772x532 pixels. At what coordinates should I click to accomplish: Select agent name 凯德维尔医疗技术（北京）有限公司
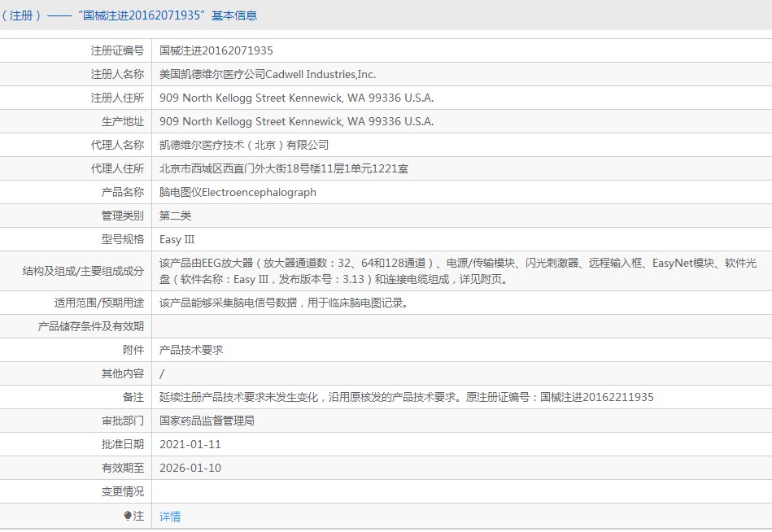(x=244, y=145)
